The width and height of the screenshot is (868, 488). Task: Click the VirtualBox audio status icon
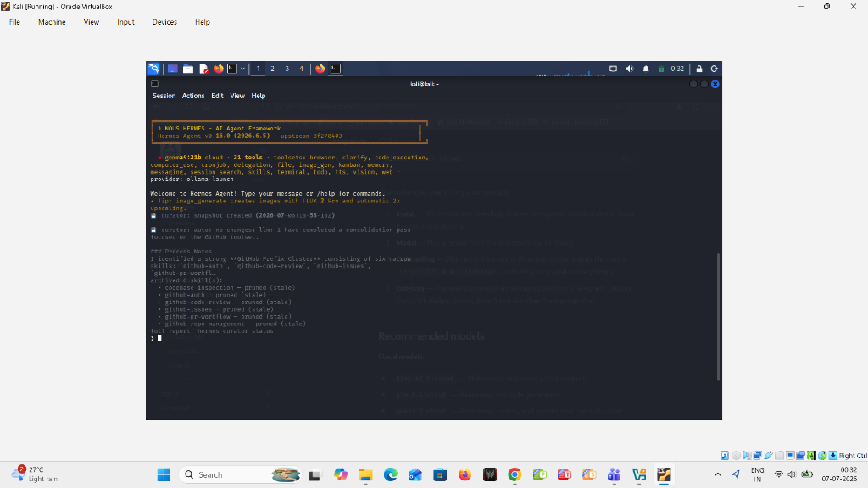(747, 455)
